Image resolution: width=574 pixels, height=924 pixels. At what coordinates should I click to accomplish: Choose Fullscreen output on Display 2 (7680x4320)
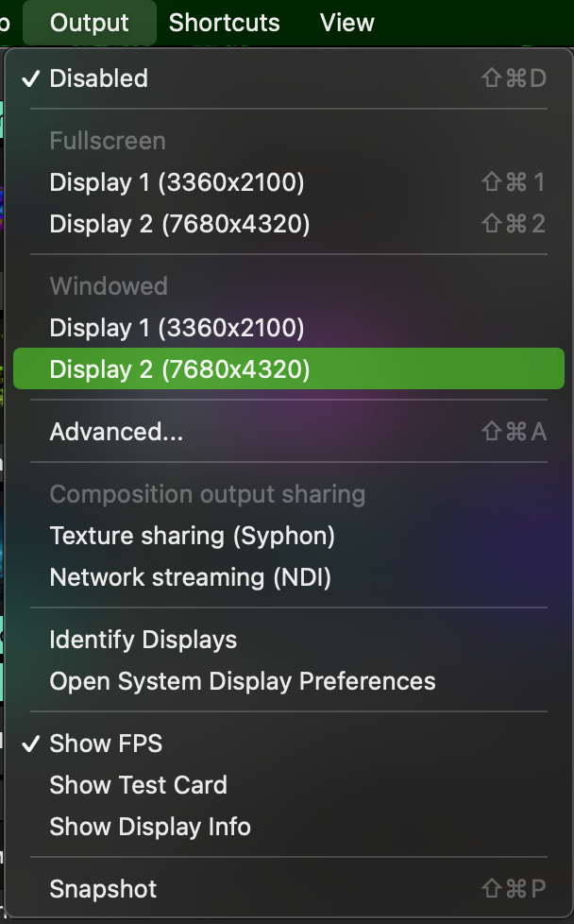[179, 224]
